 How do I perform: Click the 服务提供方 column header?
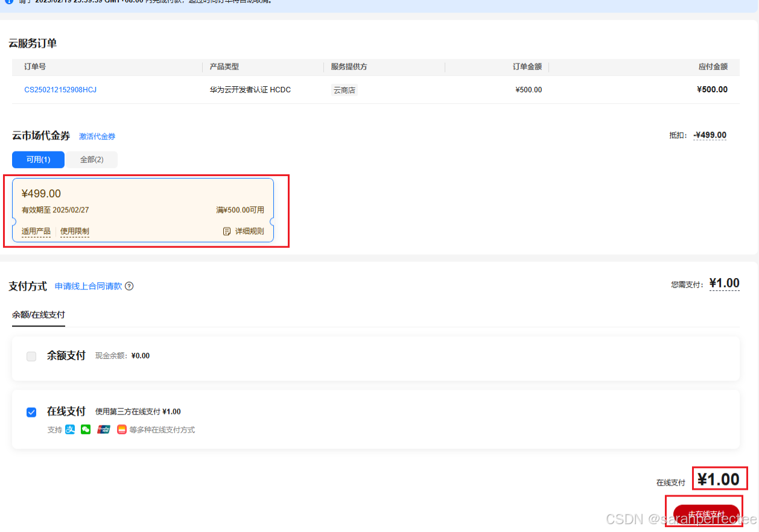click(349, 67)
